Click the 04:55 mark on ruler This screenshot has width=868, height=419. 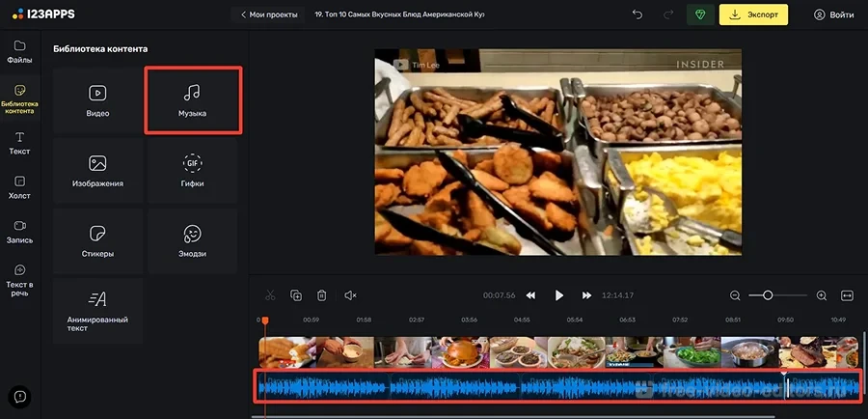point(522,320)
